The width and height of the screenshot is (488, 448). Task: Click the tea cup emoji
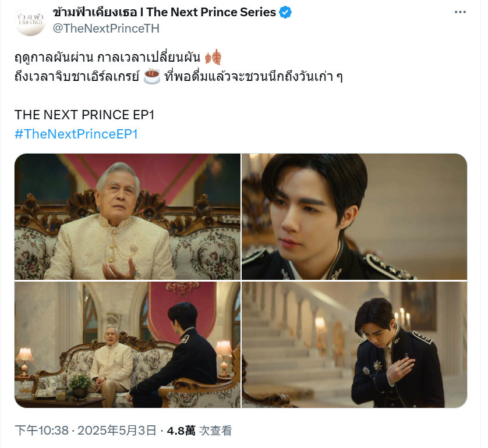152,76
